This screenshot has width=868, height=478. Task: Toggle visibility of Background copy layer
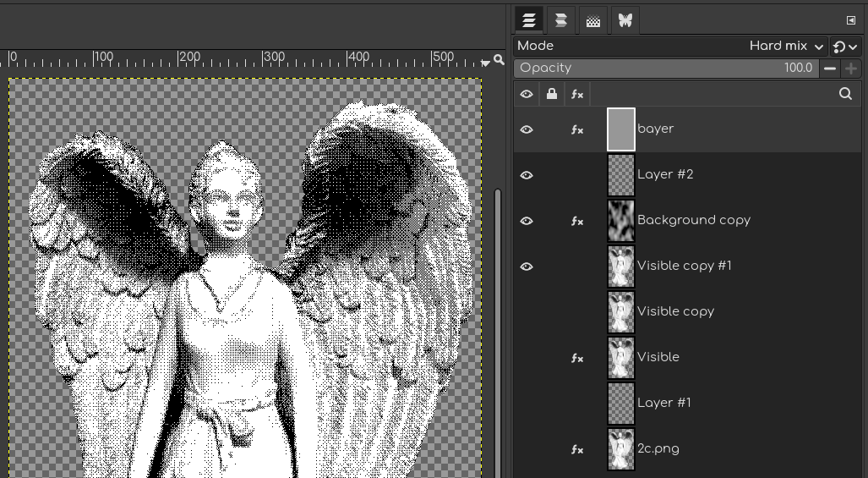(x=527, y=221)
